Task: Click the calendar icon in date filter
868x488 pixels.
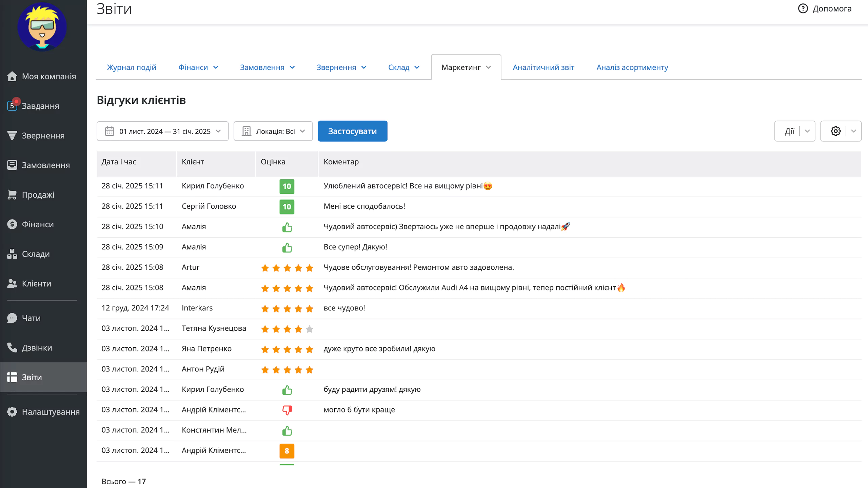Action: 110,131
